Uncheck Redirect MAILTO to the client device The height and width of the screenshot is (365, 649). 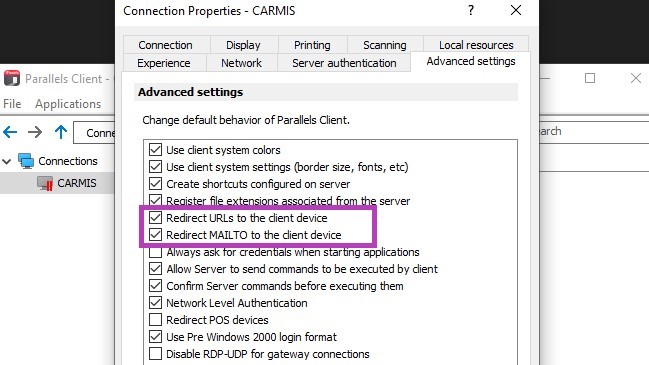pos(155,235)
